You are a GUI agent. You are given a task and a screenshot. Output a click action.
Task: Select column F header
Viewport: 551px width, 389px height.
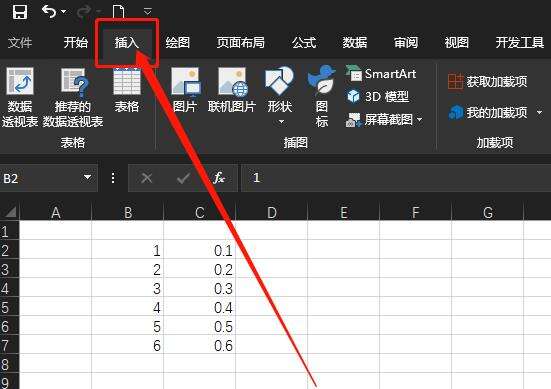416,213
